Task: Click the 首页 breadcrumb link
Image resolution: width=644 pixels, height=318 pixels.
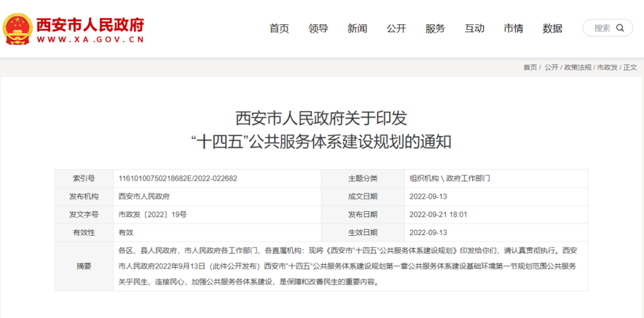Action: 530,67
